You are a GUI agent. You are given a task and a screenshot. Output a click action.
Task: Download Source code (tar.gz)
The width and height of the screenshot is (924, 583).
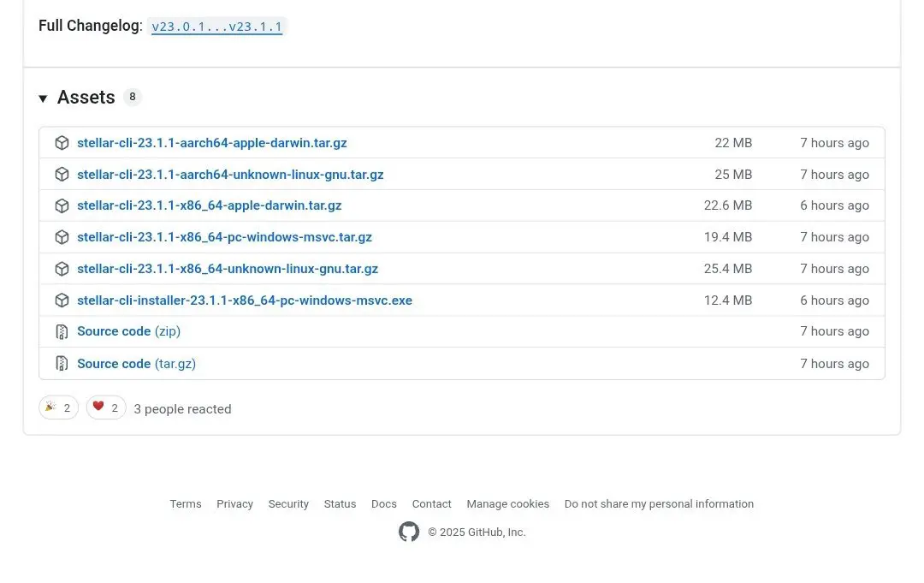tap(136, 364)
